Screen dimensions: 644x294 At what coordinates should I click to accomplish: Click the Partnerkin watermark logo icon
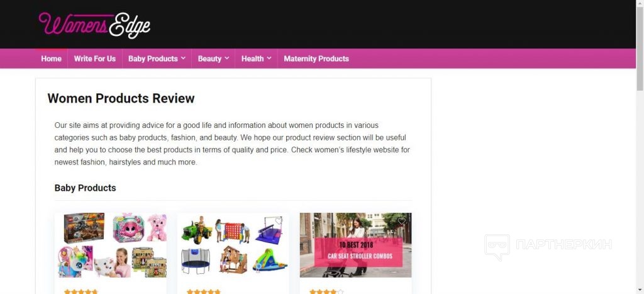coord(497,247)
